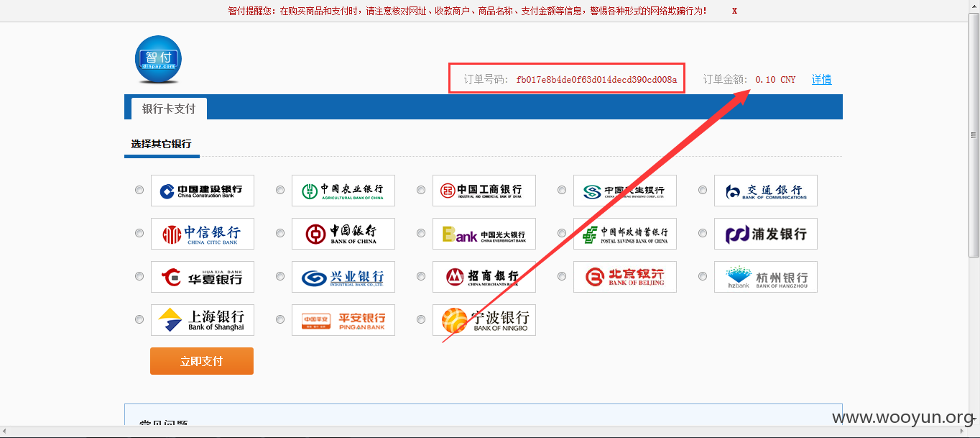Viewport: 980px width, 438px height.
Task: Click the ICBC 中国工商银行 logo
Action: point(484,191)
